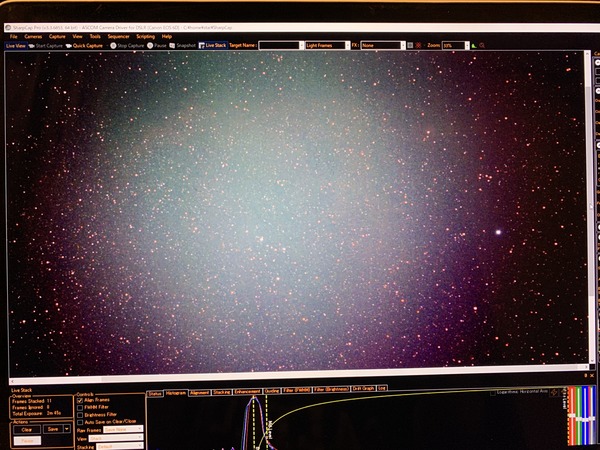
Task: Click Start Capture in the toolbar
Action: [46, 46]
